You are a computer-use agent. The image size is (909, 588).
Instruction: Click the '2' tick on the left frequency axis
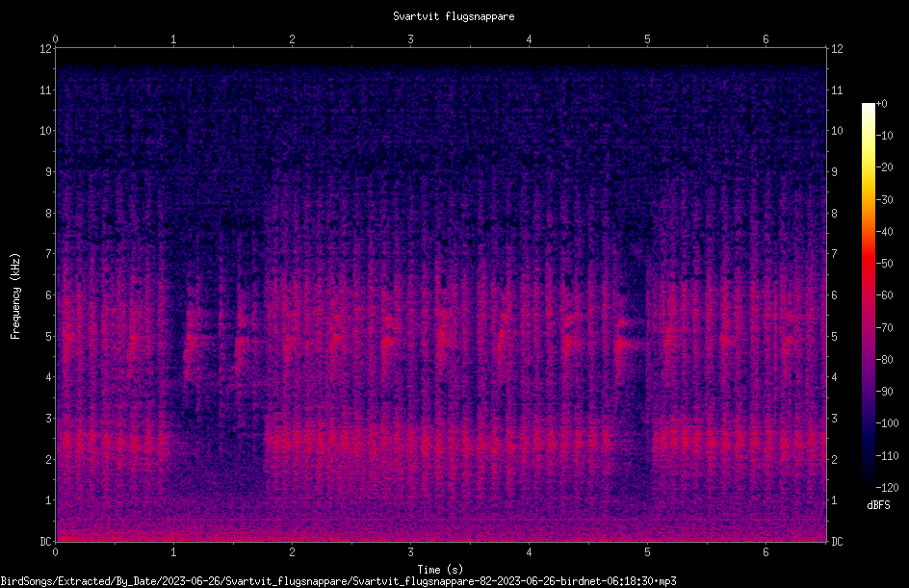pos(49,459)
